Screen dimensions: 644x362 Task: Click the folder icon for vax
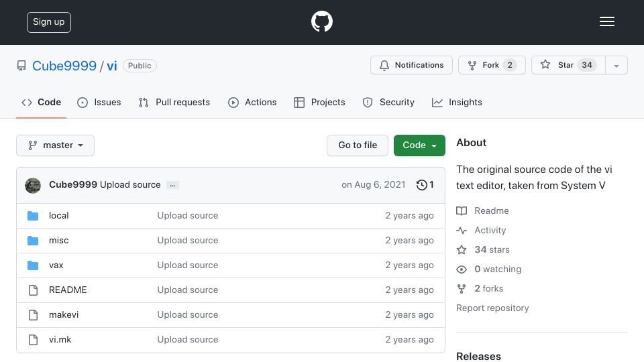point(33,265)
